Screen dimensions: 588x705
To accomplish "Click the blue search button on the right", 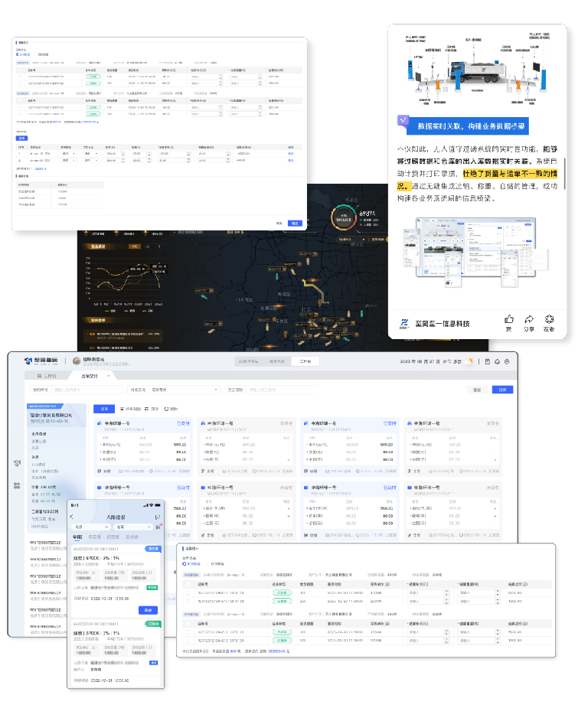I will [502, 390].
